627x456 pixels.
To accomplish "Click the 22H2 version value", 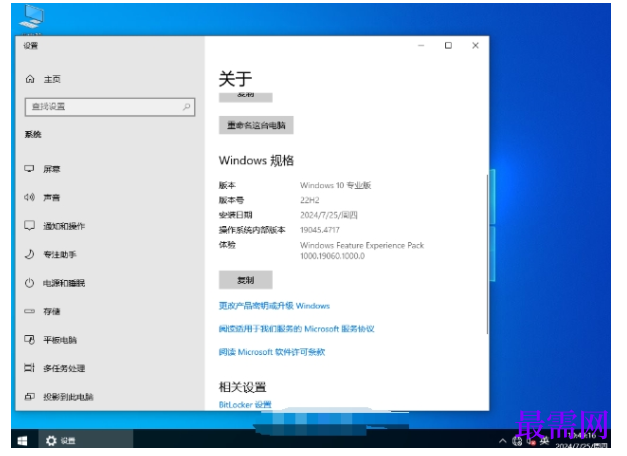I will click(x=310, y=200).
